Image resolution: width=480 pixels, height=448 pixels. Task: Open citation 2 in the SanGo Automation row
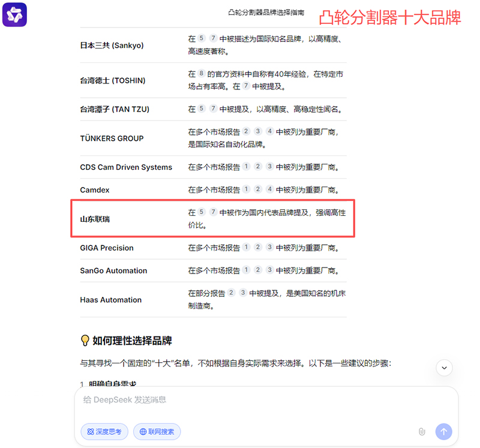(x=258, y=270)
